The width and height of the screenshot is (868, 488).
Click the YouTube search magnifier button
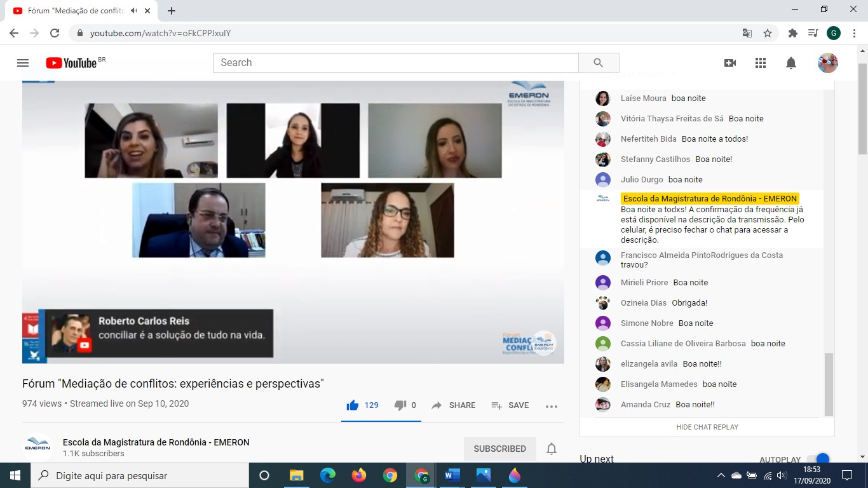[x=598, y=63]
